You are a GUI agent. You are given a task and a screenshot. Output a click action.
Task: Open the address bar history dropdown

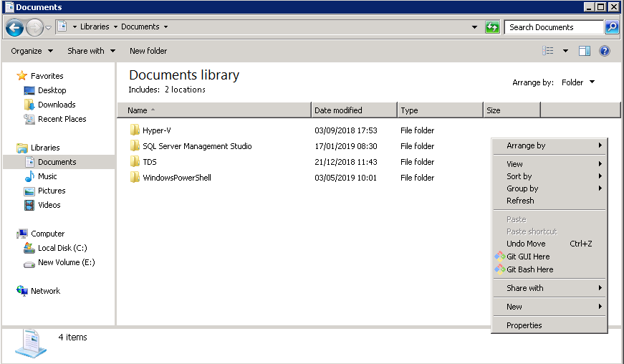[x=474, y=27]
